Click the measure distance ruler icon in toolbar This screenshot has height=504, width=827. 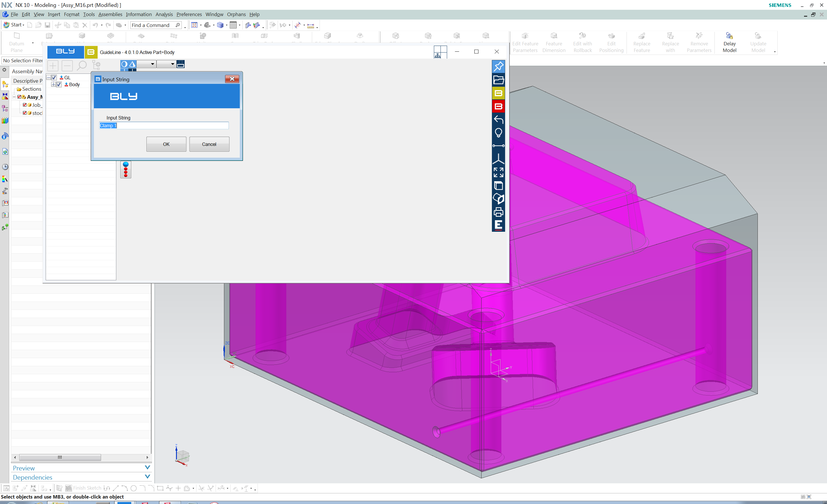pos(310,25)
